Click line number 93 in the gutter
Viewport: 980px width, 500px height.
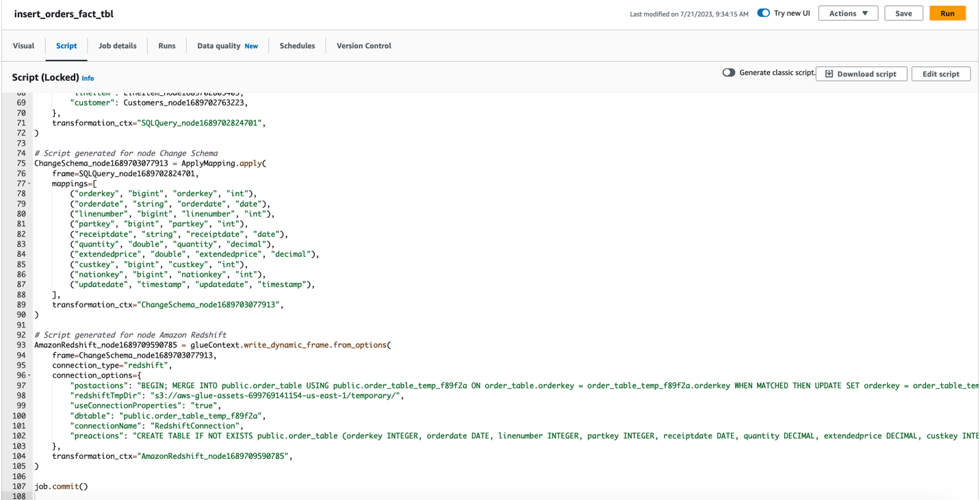pyautogui.click(x=21, y=345)
